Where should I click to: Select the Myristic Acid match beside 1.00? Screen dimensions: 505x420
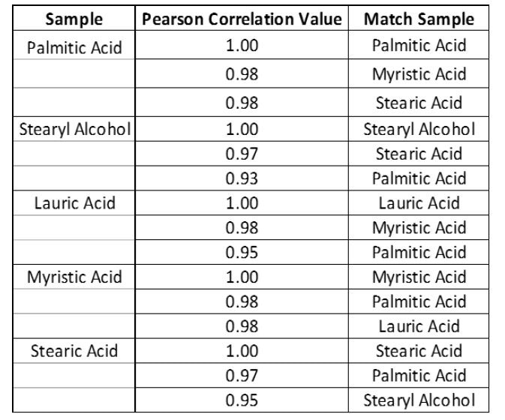tap(419, 277)
